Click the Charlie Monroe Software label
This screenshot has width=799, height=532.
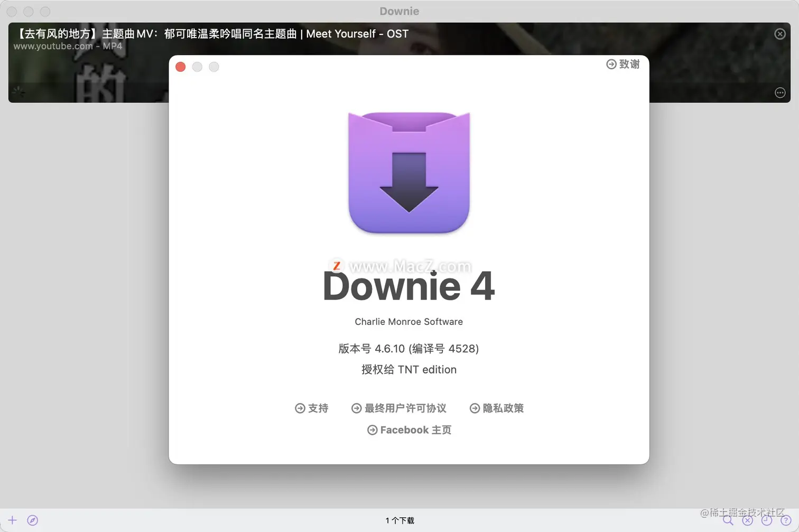[x=408, y=322]
